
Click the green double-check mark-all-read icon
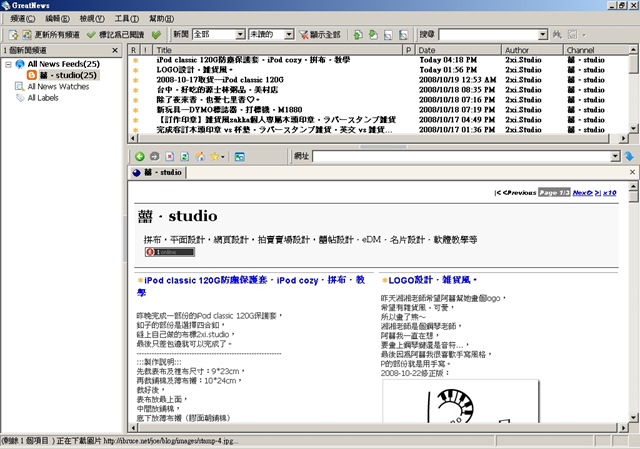pyautogui.click(x=156, y=35)
